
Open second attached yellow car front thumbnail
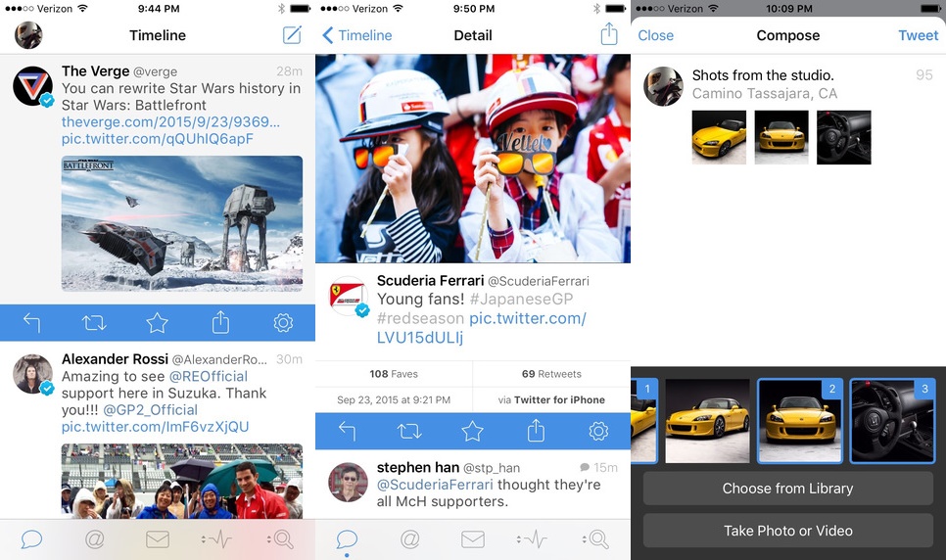(x=781, y=137)
